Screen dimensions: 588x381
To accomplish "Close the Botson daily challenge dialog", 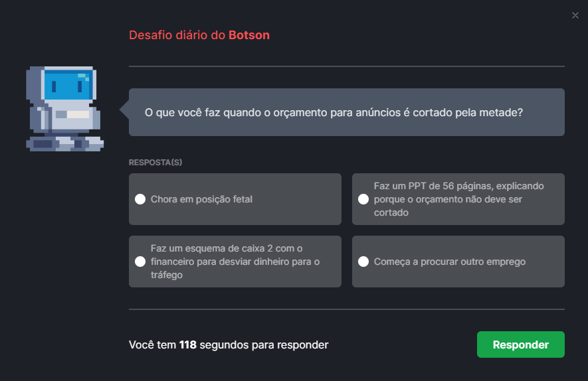I will pos(575,15).
